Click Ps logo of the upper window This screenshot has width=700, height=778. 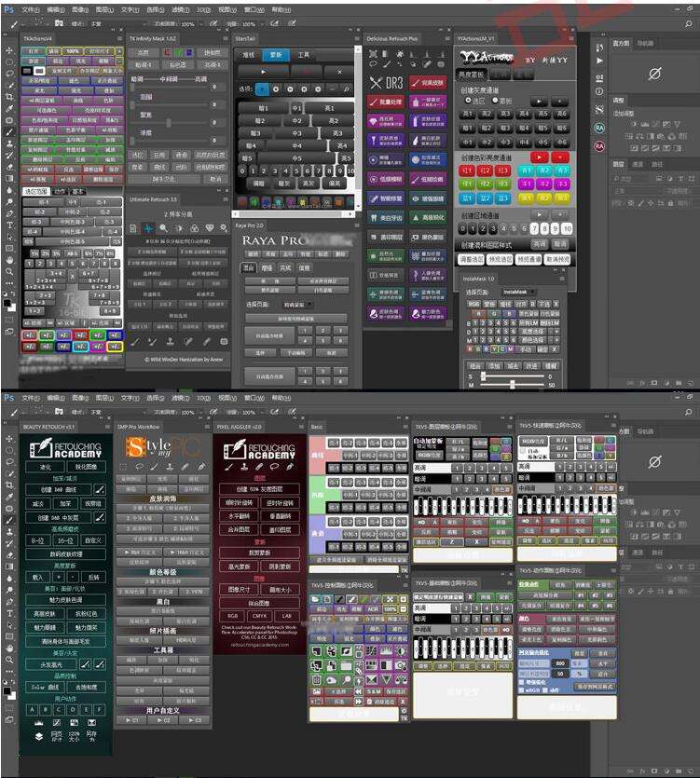(8, 9)
